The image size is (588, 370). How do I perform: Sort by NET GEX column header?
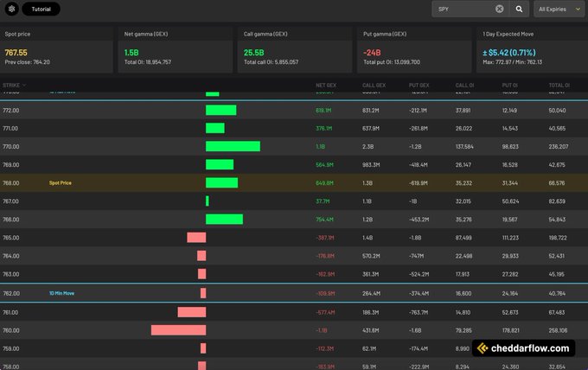pos(326,85)
